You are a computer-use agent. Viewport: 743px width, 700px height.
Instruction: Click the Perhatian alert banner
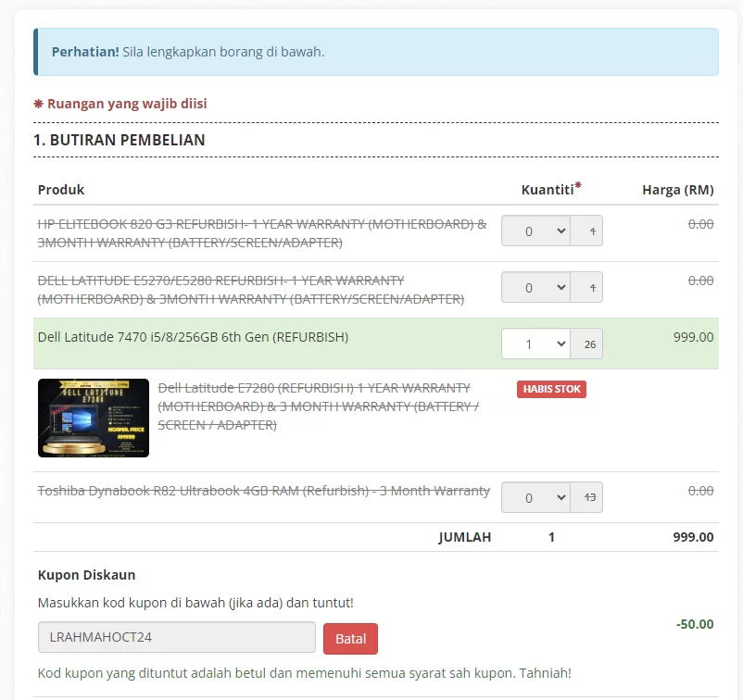[376, 52]
